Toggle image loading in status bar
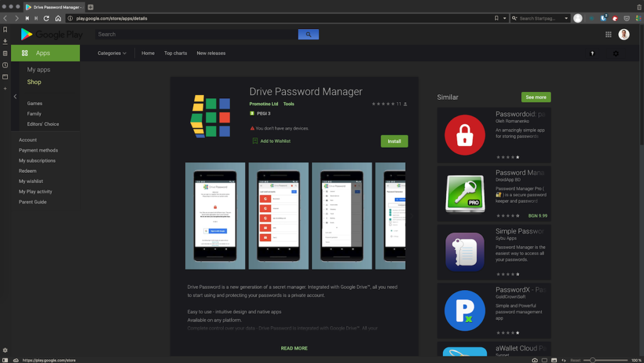 [554, 360]
